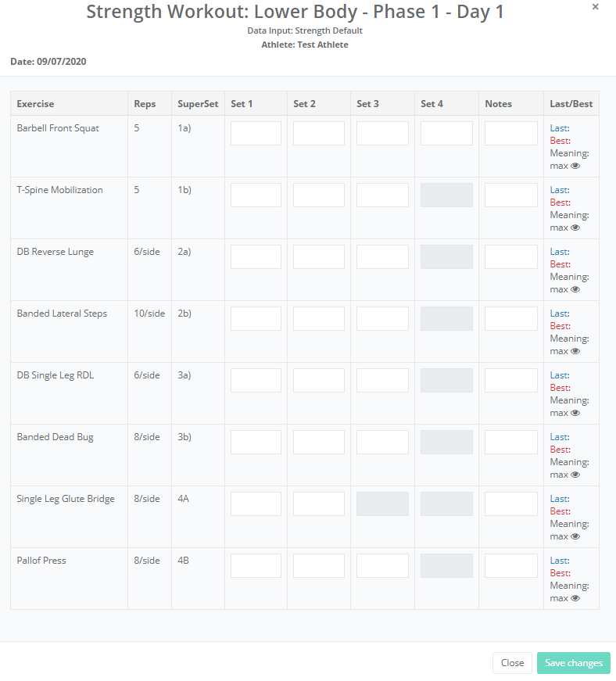Focus Set 2 input for Banded Lateral Steps
The image size is (616, 681).
[x=319, y=318]
